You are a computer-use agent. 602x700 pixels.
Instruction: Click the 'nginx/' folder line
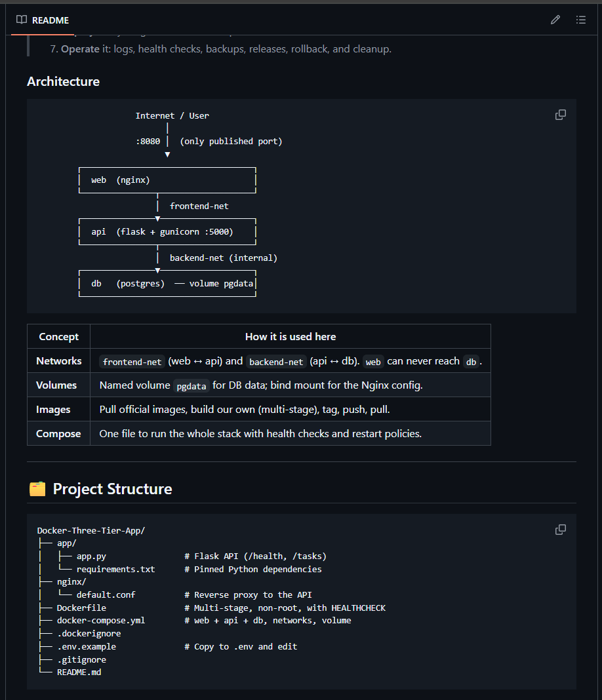point(71,582)
